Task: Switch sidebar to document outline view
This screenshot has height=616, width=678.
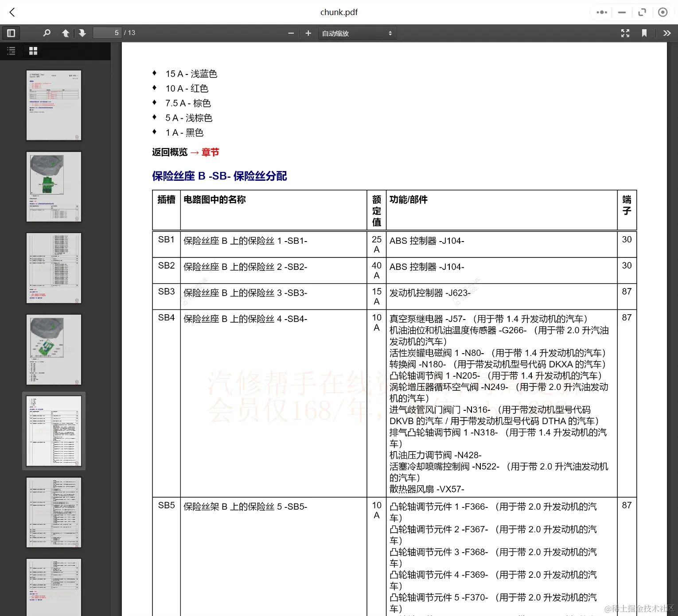Action: [11, 51]
